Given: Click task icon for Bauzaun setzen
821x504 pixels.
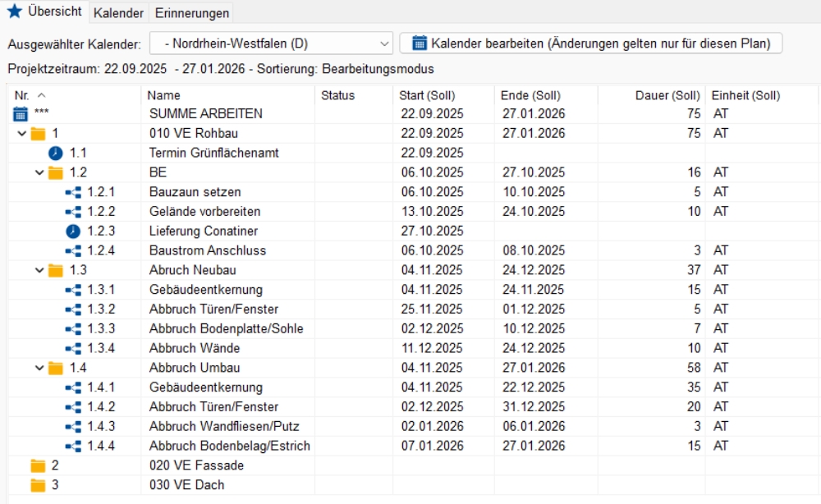Looking at the screenshot, I should [x=73, y=193].
